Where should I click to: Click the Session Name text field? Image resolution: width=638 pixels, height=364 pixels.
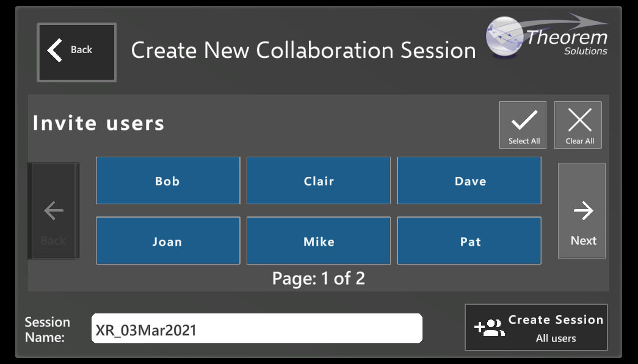click(x=256, y=329)
